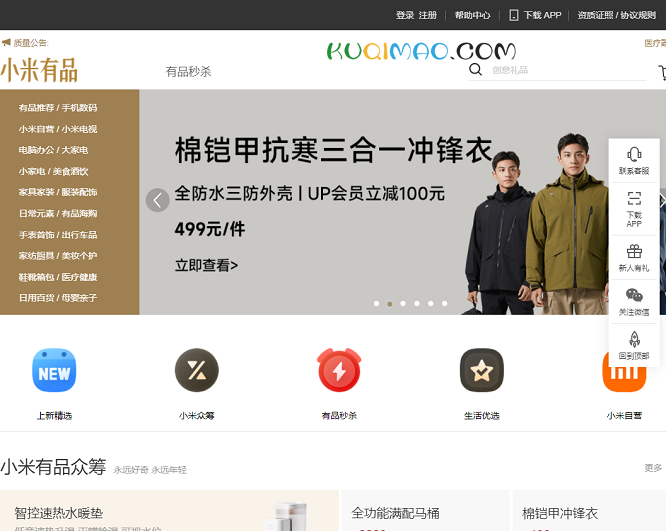Select first carousel dot
Viewport: 666px width, 531px height.
click(x=376, y=303)
